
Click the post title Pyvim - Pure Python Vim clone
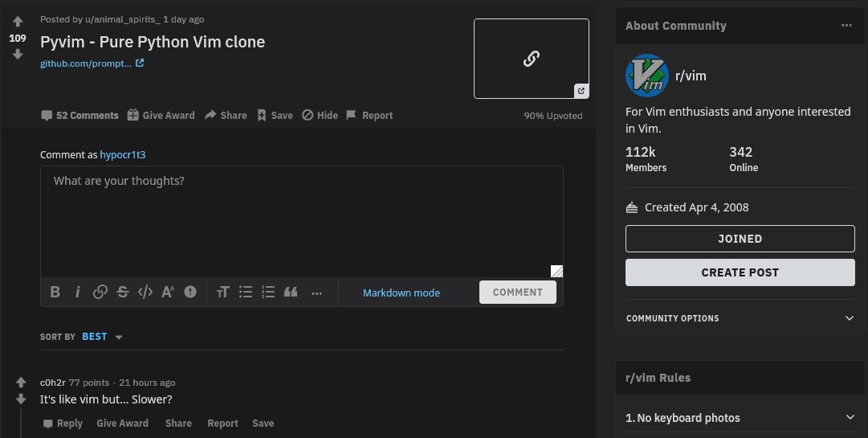click(153, 42)
